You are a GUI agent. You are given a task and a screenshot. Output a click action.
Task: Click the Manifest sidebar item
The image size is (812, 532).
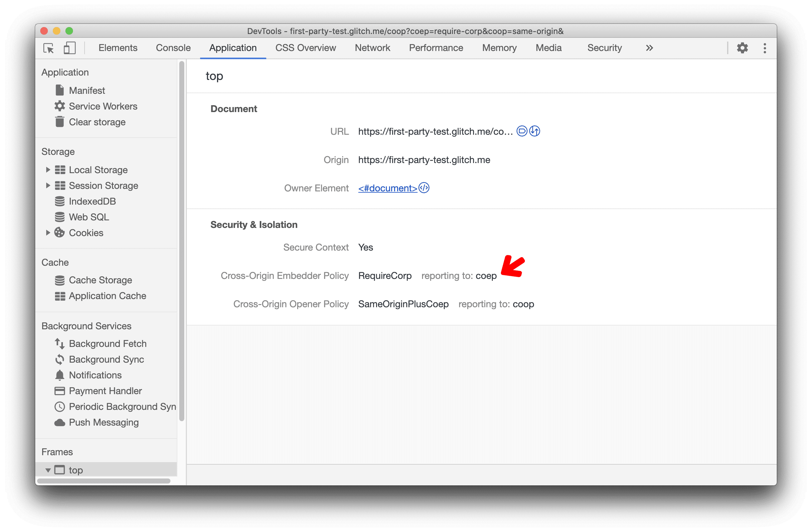point(86,90)
